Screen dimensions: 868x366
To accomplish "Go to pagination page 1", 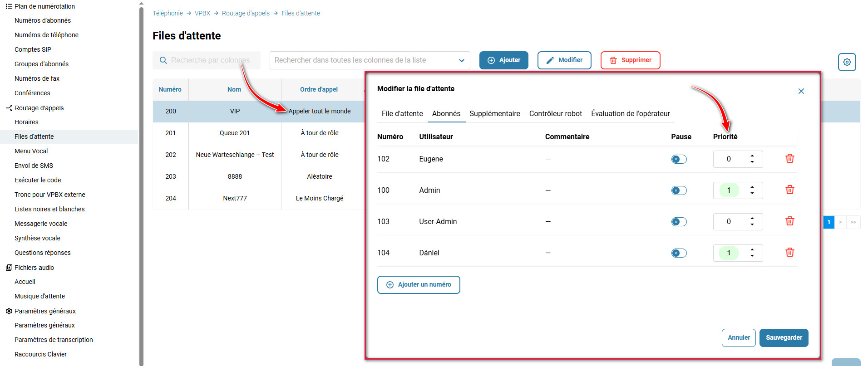I will click(x=829, y=222).
